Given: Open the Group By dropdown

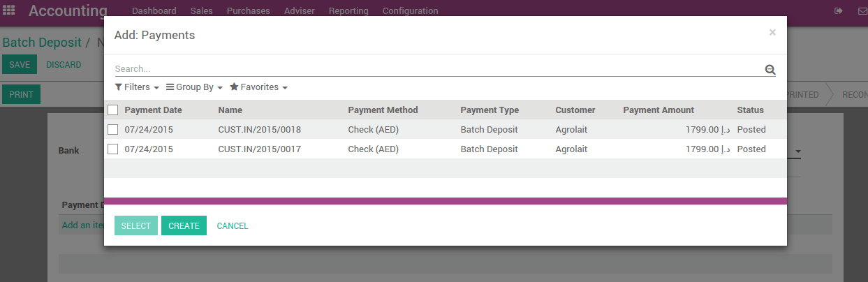Looking at the screenshot, I should [194, 87].
